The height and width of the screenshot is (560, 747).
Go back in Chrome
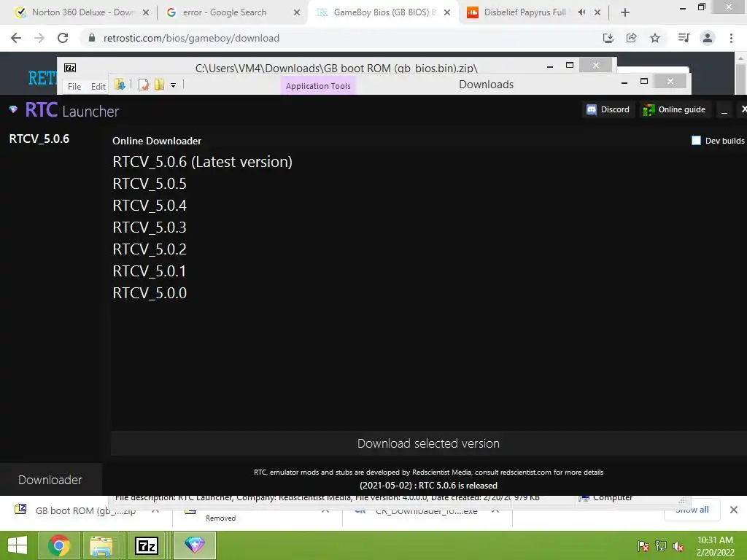(x=16, y=38)
